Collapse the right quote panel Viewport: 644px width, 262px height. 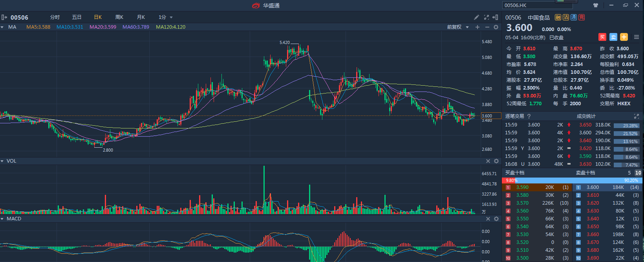[496, 17]
